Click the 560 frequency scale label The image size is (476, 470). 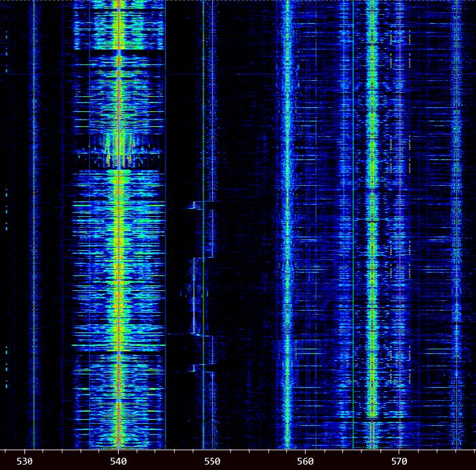click(x=305, y=461)
